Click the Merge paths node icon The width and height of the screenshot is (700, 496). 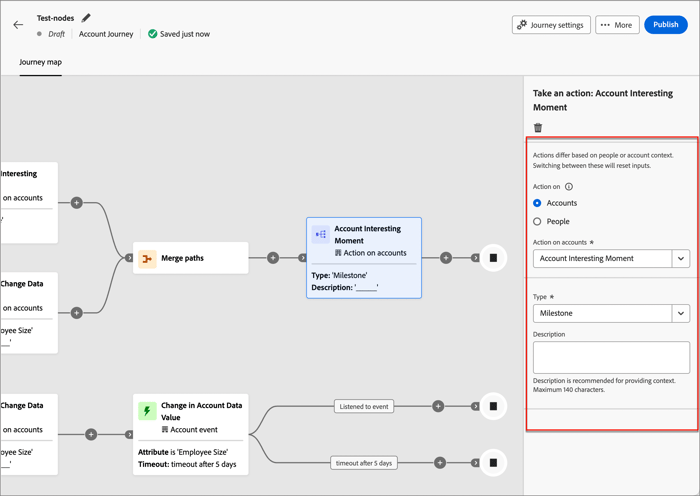click(x=147, y=258)
